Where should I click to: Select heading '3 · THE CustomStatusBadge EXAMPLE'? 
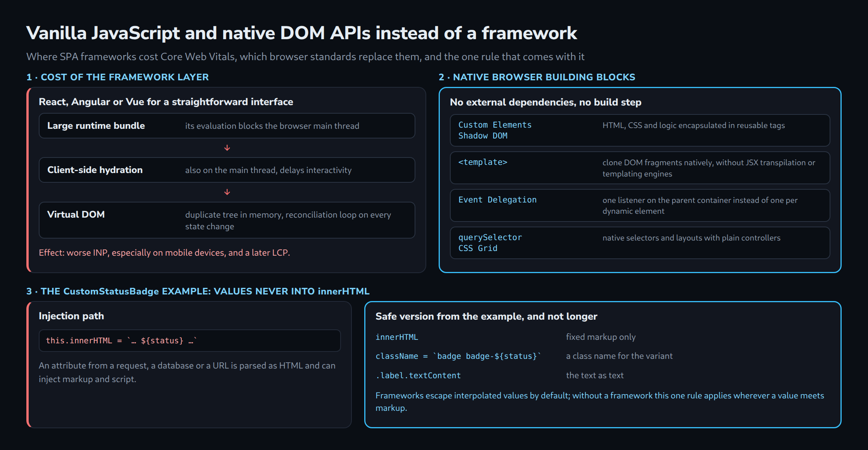[198, 291]
